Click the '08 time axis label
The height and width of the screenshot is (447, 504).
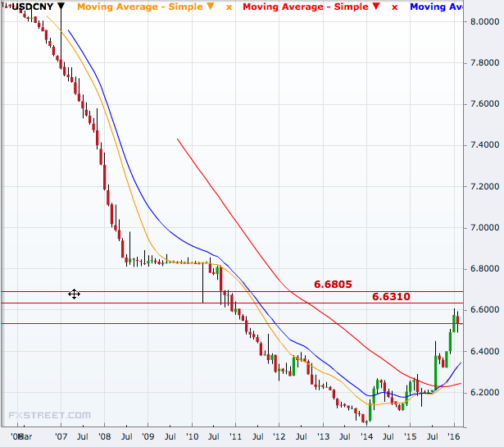point(104,436)
